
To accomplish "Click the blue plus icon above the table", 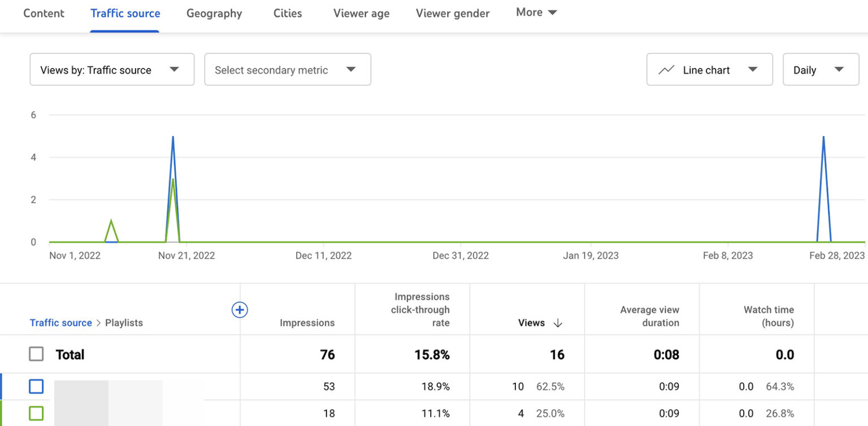I will tap(240, 309).
